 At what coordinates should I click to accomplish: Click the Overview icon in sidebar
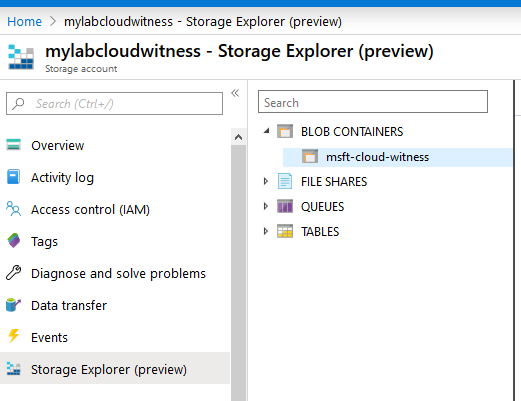point(13,145)
